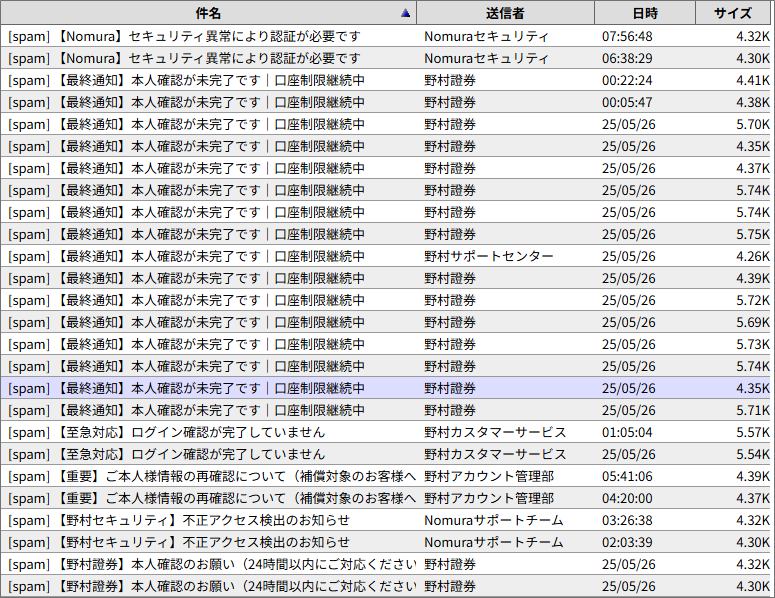Image resolution: width=775 pixels, height=598 pixels.
Task: Select the 最終通知 email from 野村サポートセンター
Action: (386, 256)
